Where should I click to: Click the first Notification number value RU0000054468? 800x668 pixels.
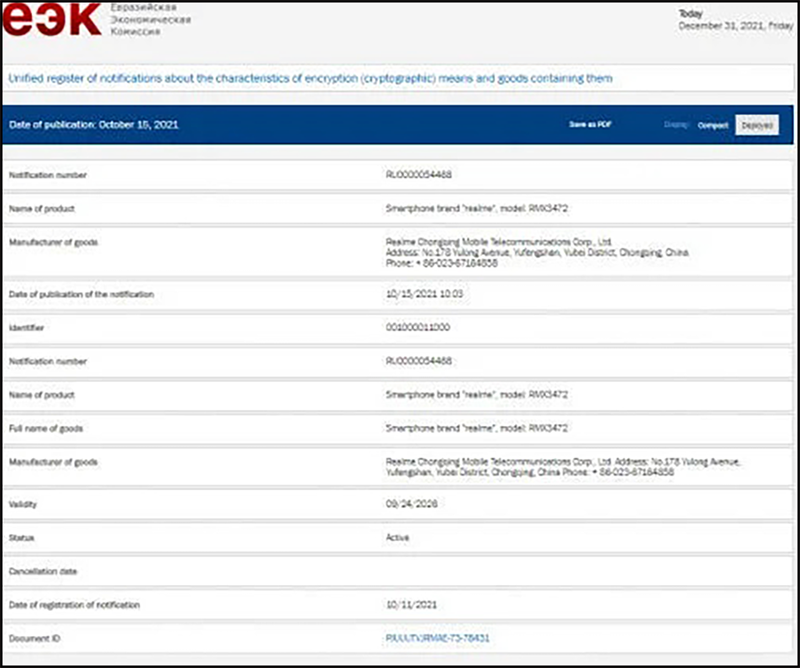418,175
